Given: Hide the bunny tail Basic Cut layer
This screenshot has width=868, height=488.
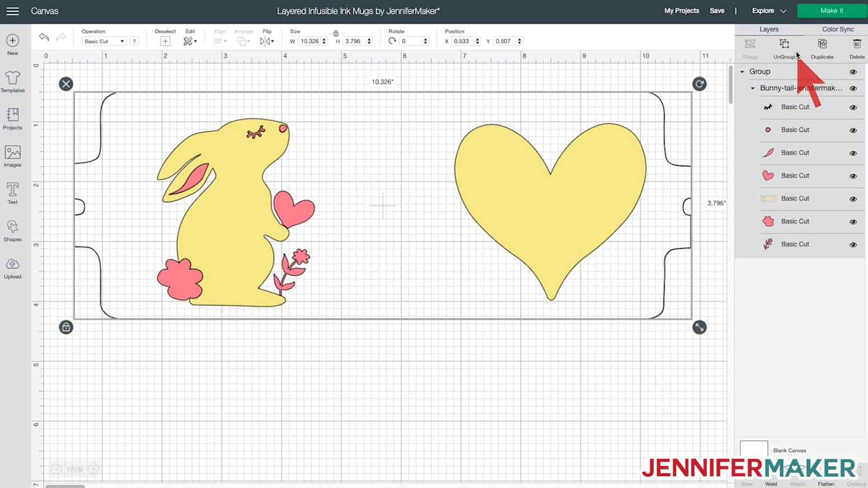Looking at the screenshot, I should [x=853, y=222].
